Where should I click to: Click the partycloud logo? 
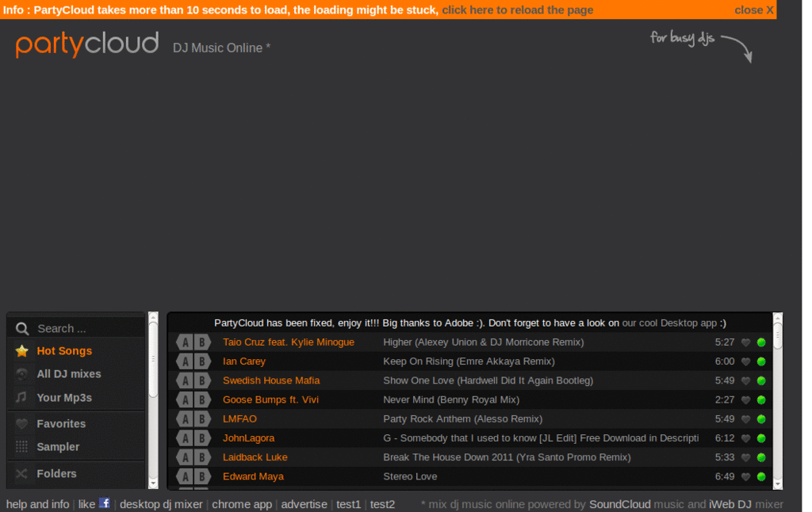coord(87,44)
